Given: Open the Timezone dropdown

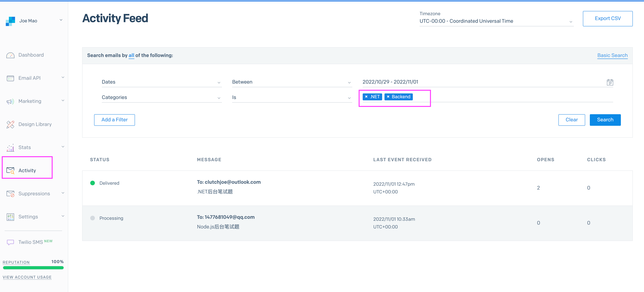Looking at the screenshot, I should point(496,21).
